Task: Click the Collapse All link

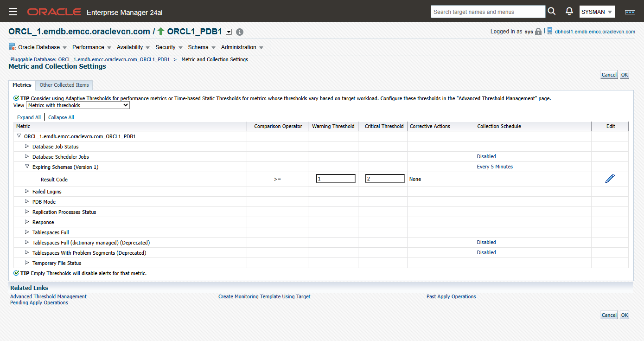Action: (x=61, y=117)
